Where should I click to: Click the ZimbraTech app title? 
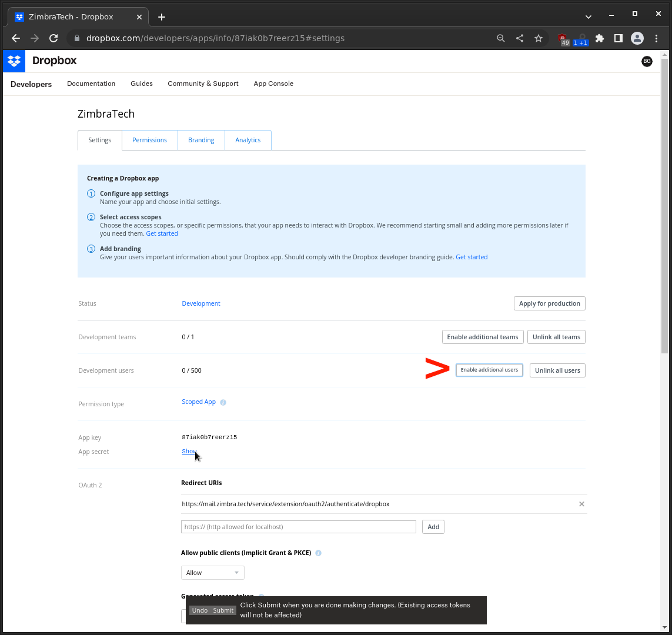click(106, 114)
